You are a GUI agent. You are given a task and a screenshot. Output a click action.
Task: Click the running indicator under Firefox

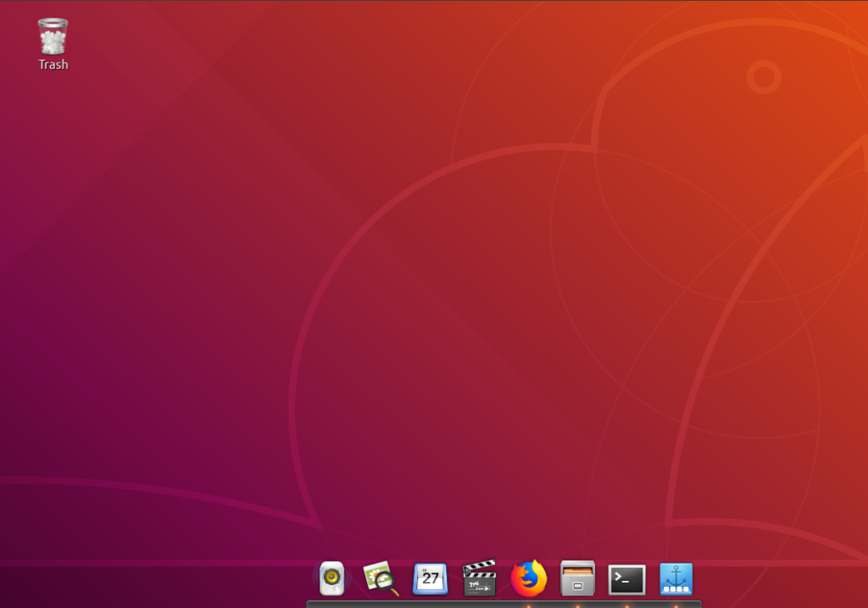pyautogui.click(x=528, y=605)
